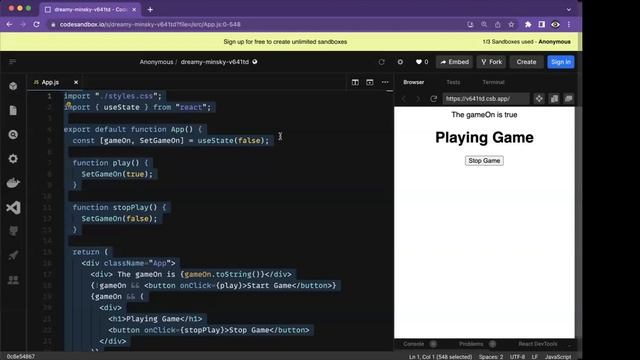
Task: Click the preview URL field
Action: coord(486,99)
